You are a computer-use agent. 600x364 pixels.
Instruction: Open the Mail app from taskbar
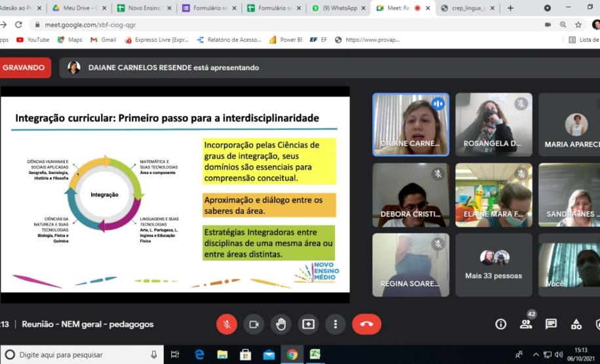point(269,355)
